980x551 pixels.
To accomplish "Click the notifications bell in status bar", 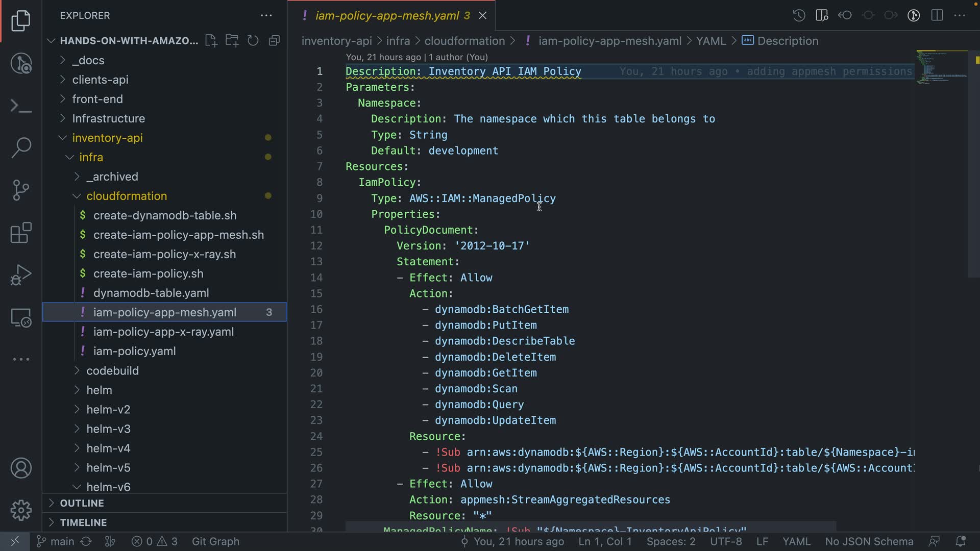I will pyautogui.click(x=960, y=541).
